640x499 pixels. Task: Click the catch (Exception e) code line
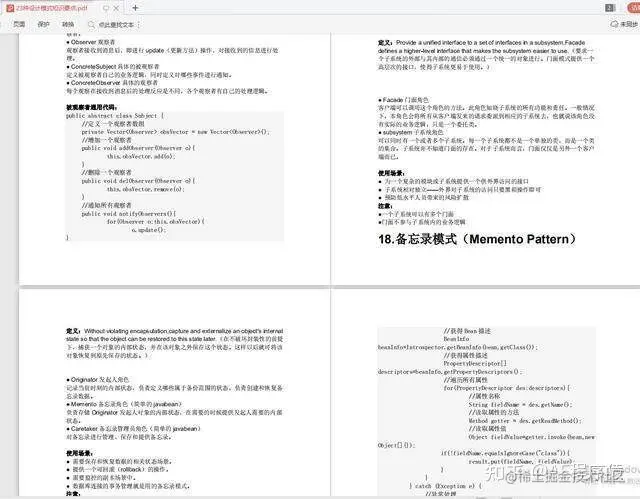click(x=446, y=486)
